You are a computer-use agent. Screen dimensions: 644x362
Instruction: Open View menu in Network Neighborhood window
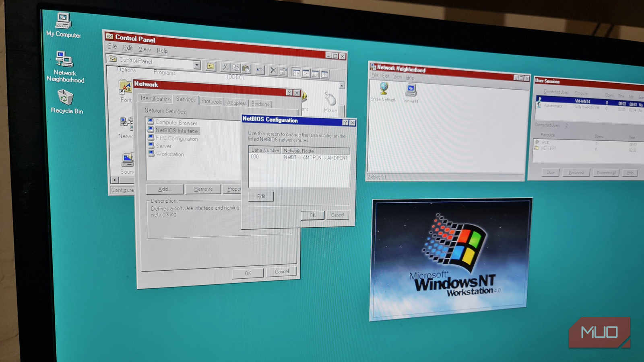(398, 76)
